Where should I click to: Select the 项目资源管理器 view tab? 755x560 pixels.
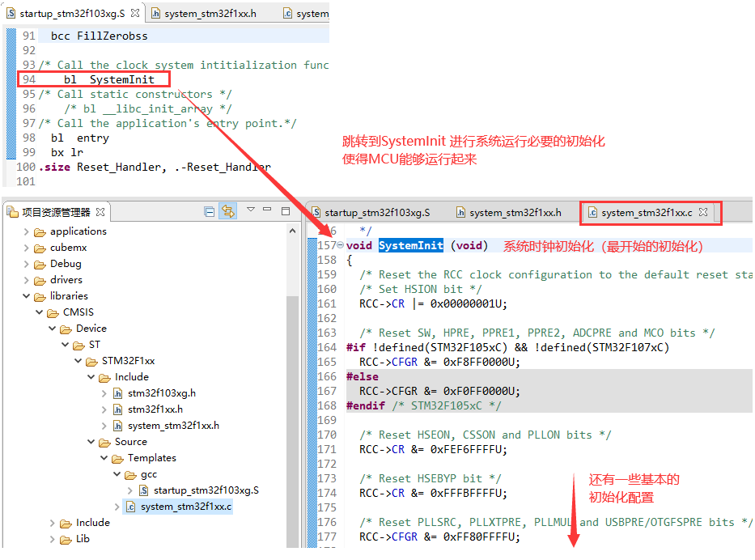pyautogui.click(x=55, y=212)
